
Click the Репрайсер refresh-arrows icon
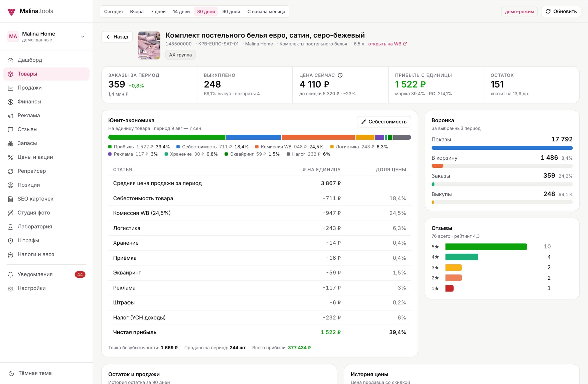(11, 171)
